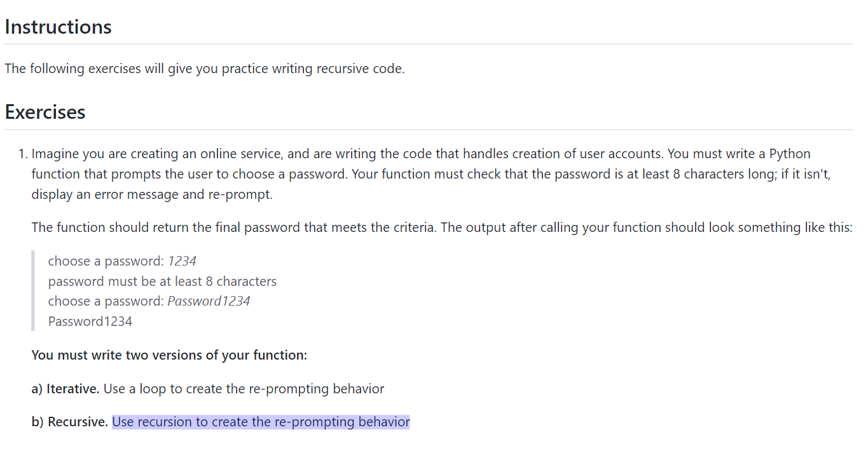Click the word "Python" in the exercise text
The image size is (868, 453).
(790, 154)
